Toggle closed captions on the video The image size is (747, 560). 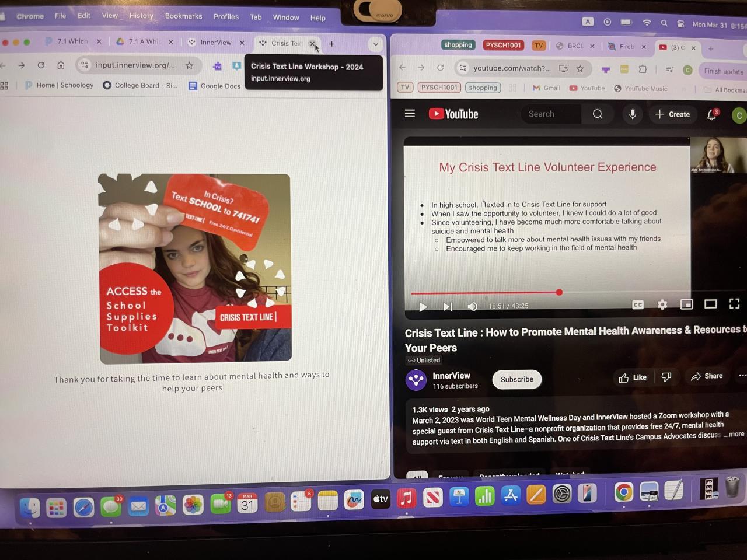click(638, 305)
